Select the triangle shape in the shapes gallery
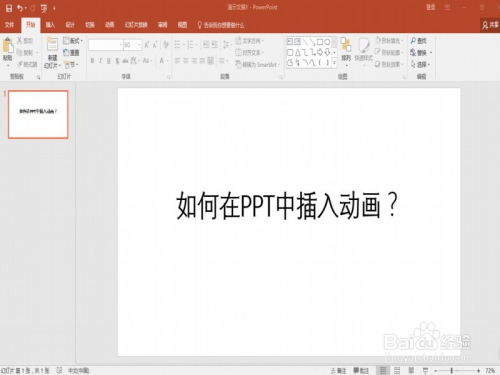 (x=298, y=52)
